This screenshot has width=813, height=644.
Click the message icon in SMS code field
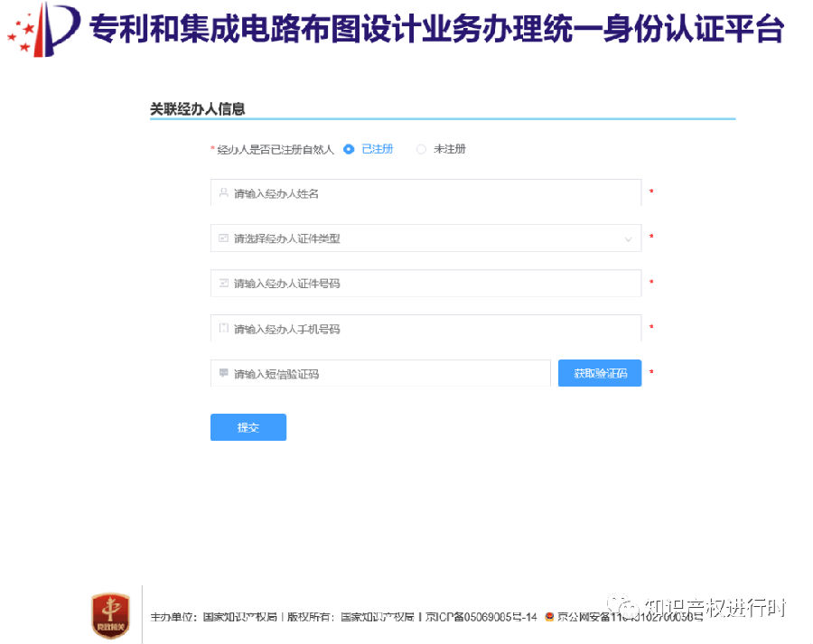[x=223, y=373]
